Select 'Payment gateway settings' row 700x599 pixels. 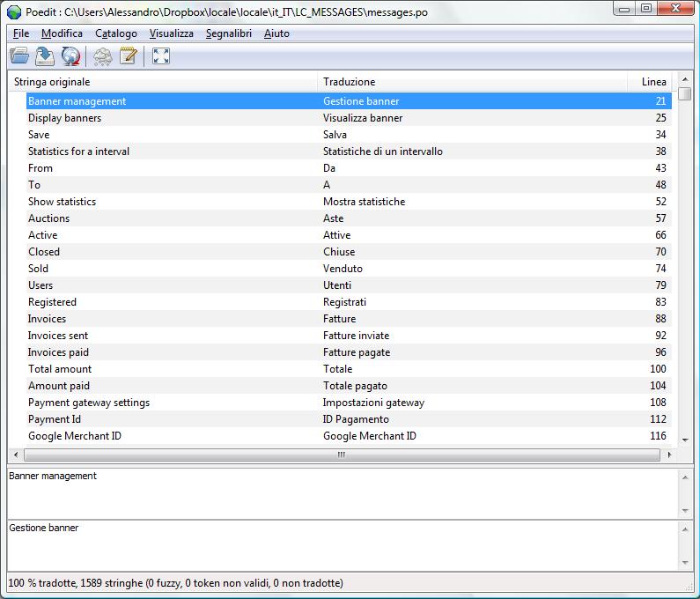[x=349, y=403]
